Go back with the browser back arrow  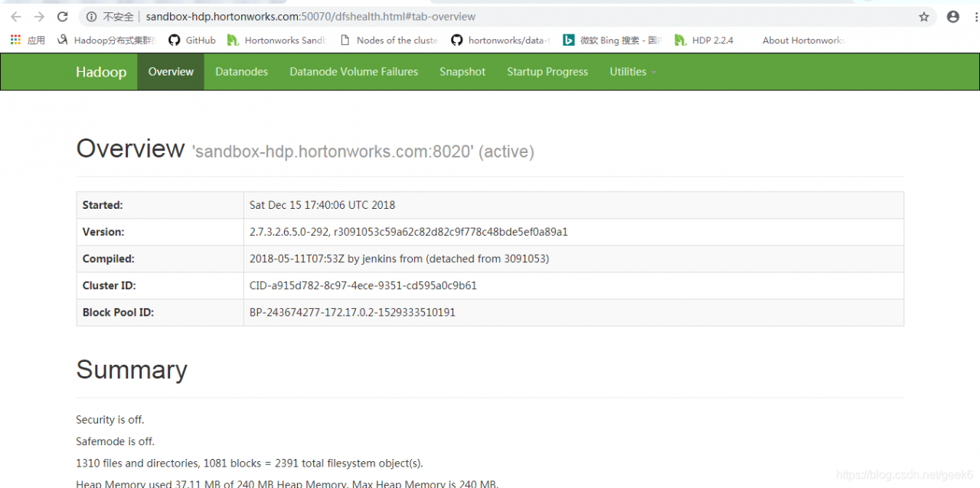pyautogui.click(x=15, y=17)
